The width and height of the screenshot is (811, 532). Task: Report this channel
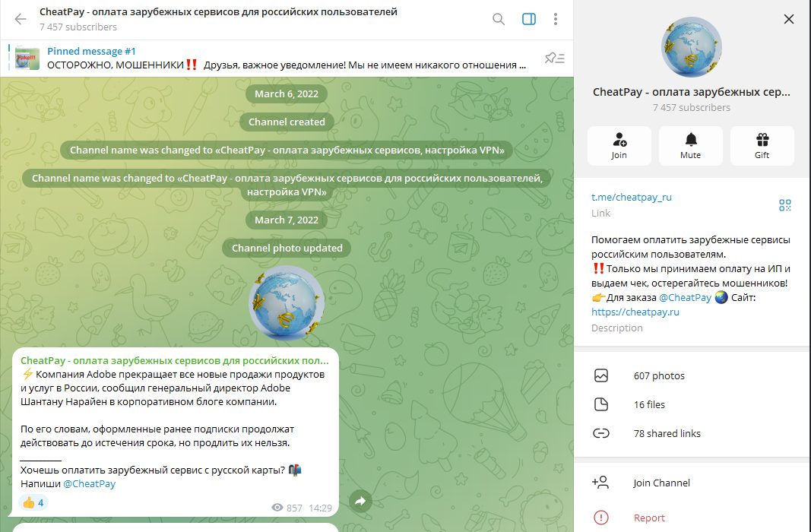(x=649, y=518)
